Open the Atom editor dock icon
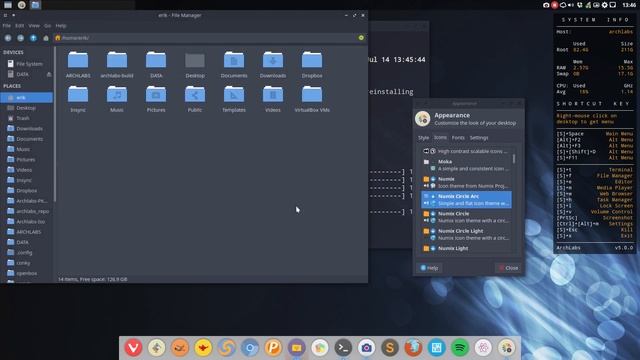Viewport: 640px width, 360px height. (483, 348)
